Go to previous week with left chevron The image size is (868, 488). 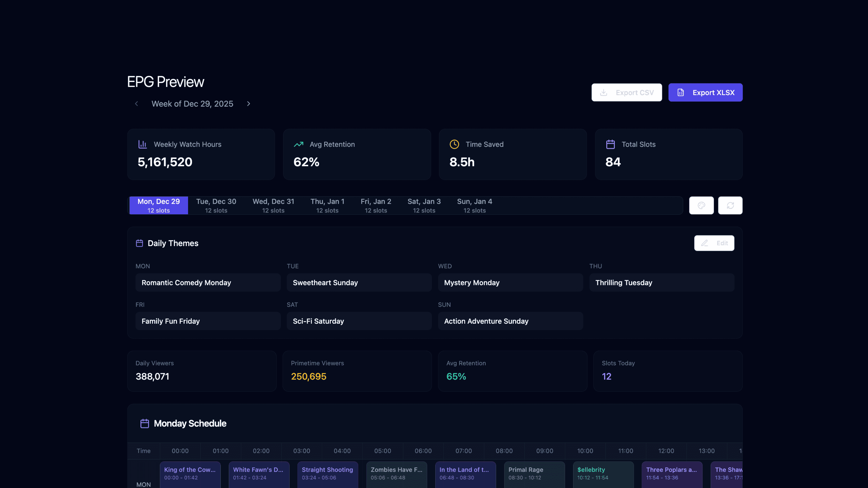click(x=136, y=104)
